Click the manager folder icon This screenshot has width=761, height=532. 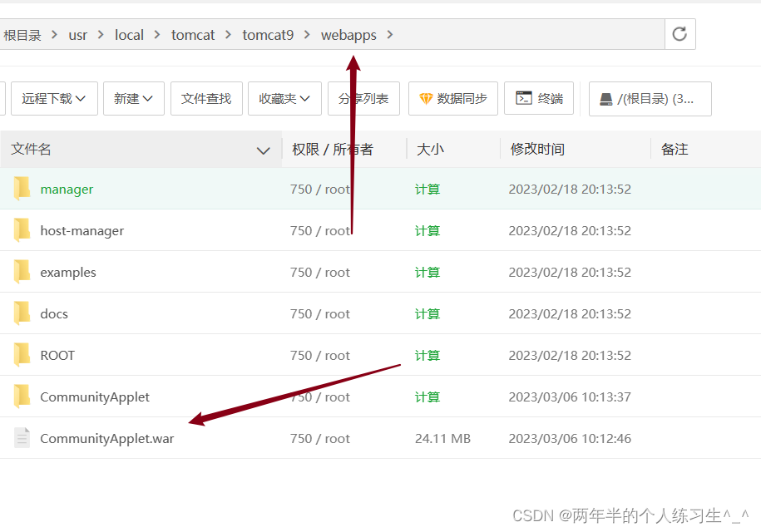[x=22, y=189]
